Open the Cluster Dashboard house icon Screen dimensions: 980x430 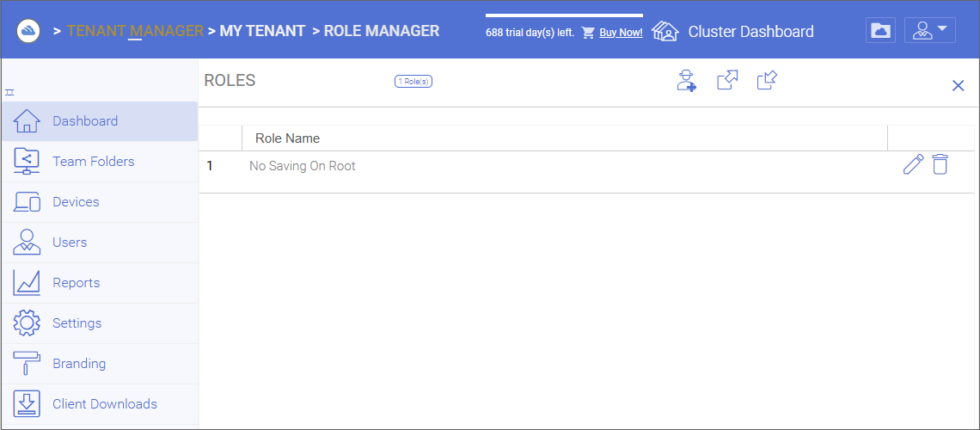tap(665, 31)
